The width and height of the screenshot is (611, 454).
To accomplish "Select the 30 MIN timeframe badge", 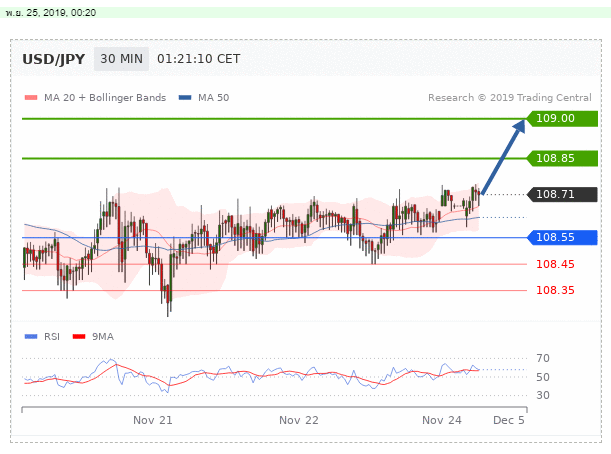I will pyautogui.click(x=121, y=59).
